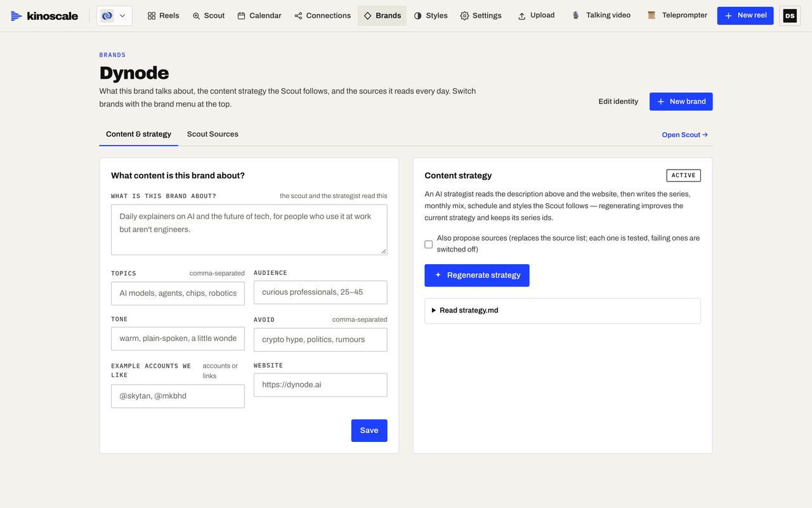
Task: Click the ACTIVE status badge
Action: (x=683, y=175)
